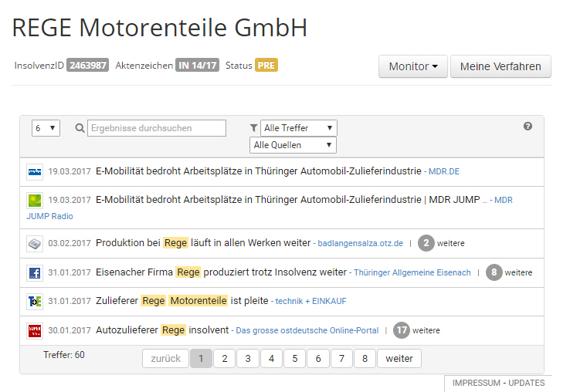The image size is (570, 392).
Task: Click the green MDR JUMP source icon
Action: click(35, 201)
